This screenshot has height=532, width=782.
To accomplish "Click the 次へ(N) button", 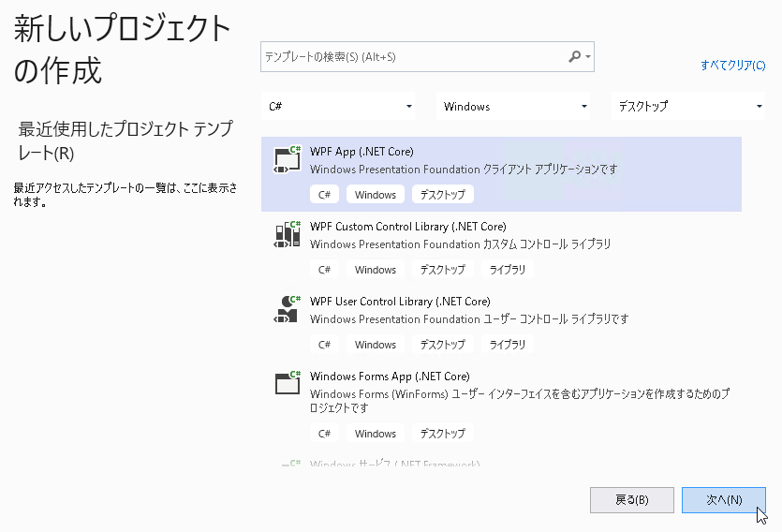I will pyautogui.click(x=724, y=500).
